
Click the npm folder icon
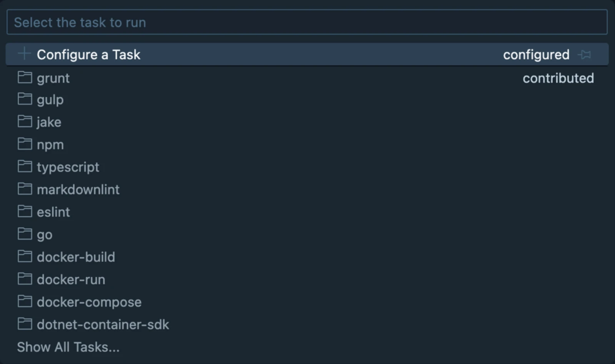[x=25, y=144]
